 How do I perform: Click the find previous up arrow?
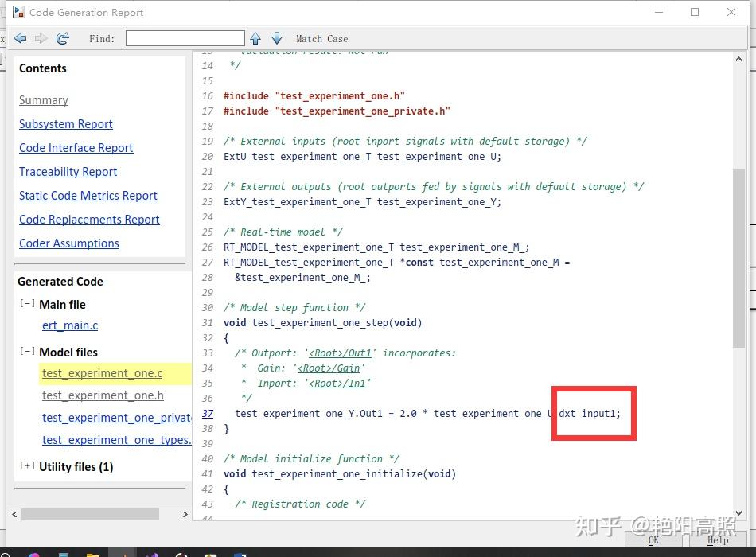(x=255, y=38)
